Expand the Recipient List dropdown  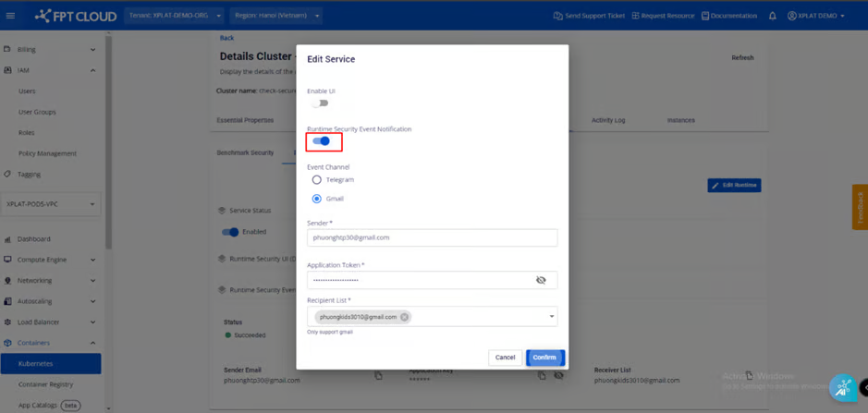click(x=552, y=317)
